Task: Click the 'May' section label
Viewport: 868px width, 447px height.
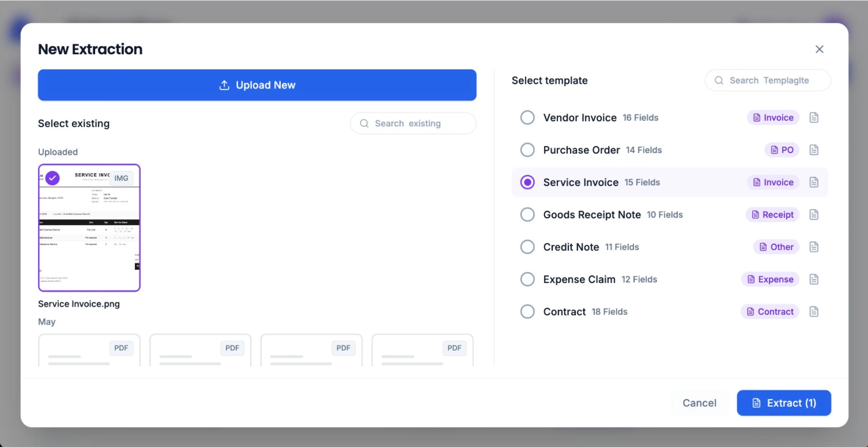Action: (47, 322)
